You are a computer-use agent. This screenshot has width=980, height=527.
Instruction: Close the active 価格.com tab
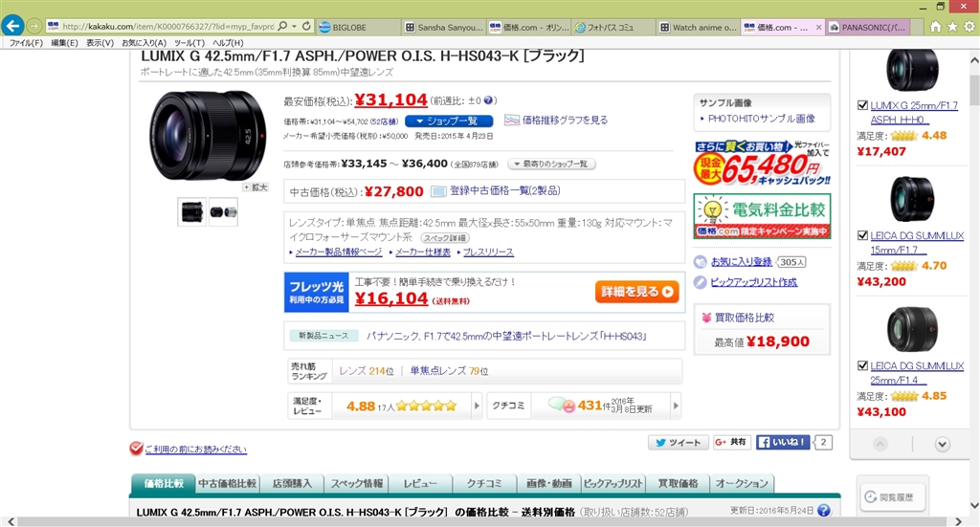pos(819,28)
